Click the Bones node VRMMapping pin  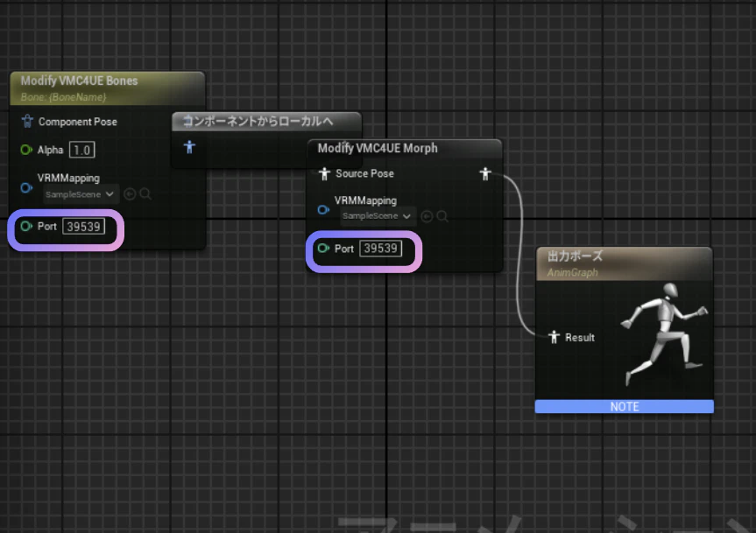pyautogui.click(x=26, y=187)
